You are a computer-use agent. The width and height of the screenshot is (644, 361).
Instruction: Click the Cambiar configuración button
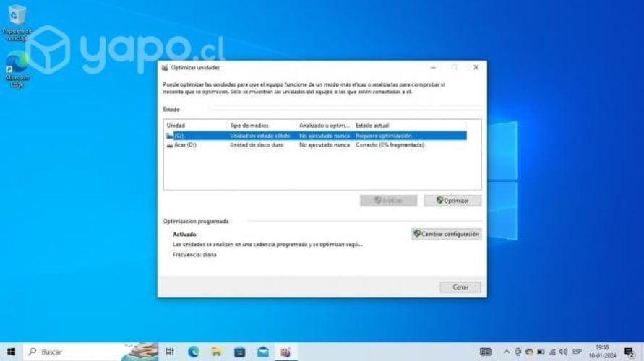(x=447, y=234)
